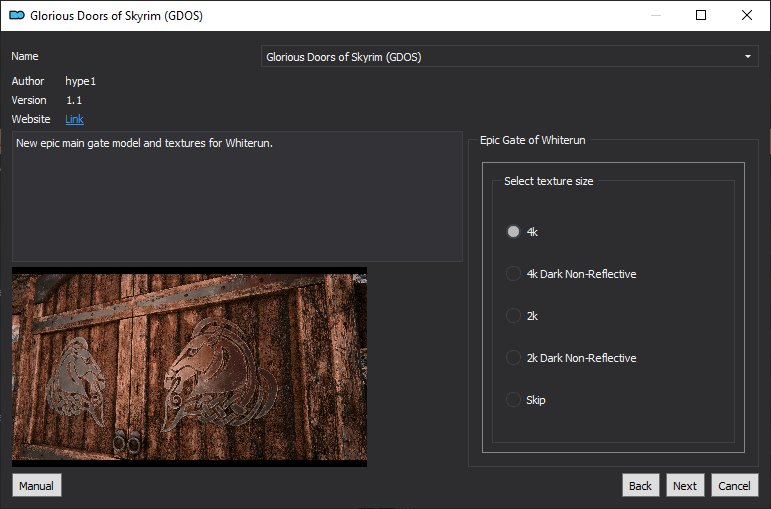The height and width of the screenshot is (509, 771).
Task: Click the Manual button
Action: click(x=37, y=485)
